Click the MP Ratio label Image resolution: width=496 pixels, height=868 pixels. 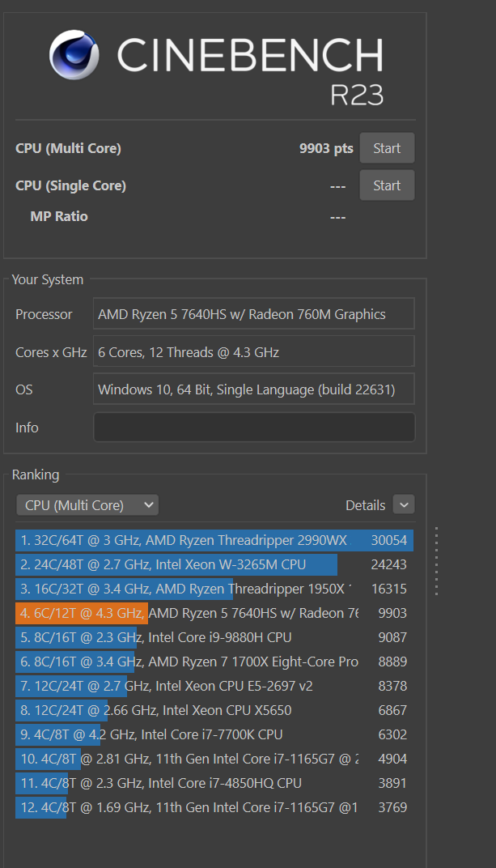(59, 216)
